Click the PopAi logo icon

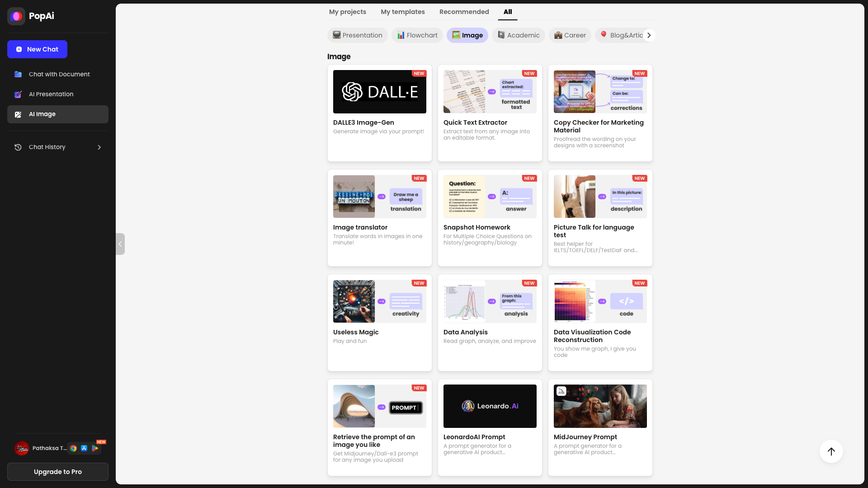[x=16, y=16]
